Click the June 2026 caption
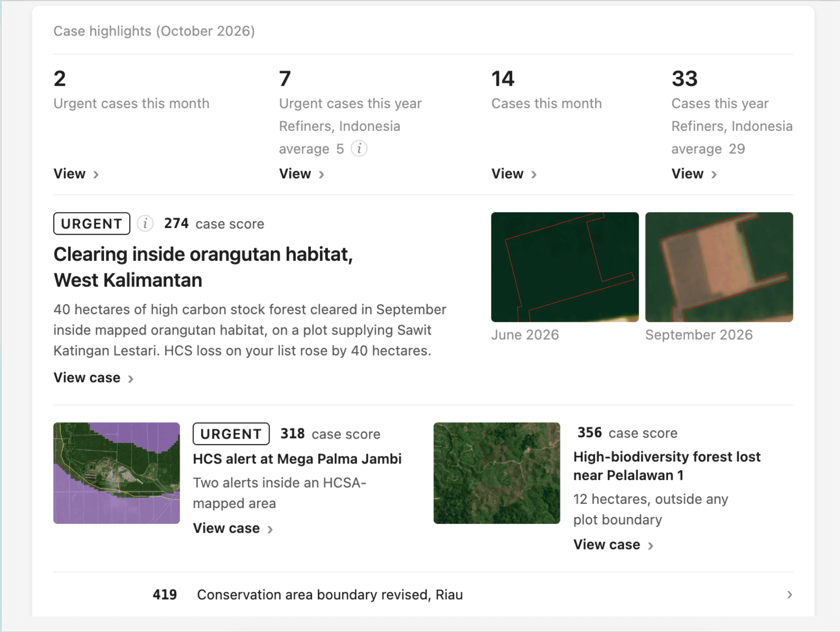This screenshot has height=632, width=840. (525, 335)
